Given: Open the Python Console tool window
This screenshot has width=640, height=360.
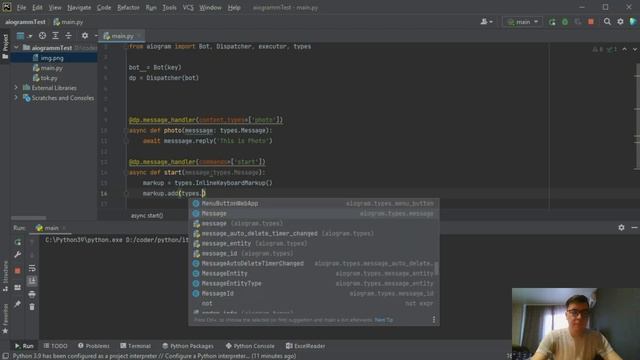Looking at the screenshot, I should (x=250, y=346).
